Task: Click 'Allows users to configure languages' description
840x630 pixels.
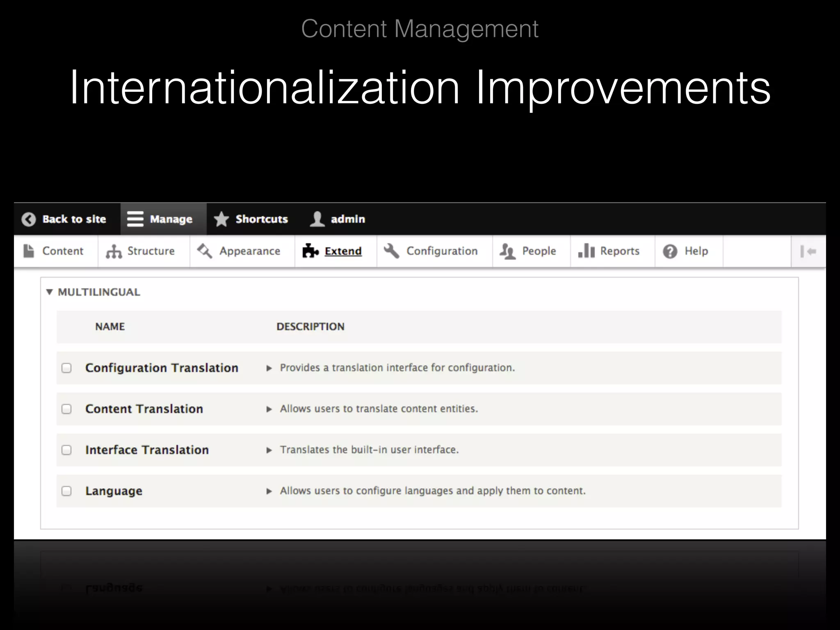Action: click(432, 491)
